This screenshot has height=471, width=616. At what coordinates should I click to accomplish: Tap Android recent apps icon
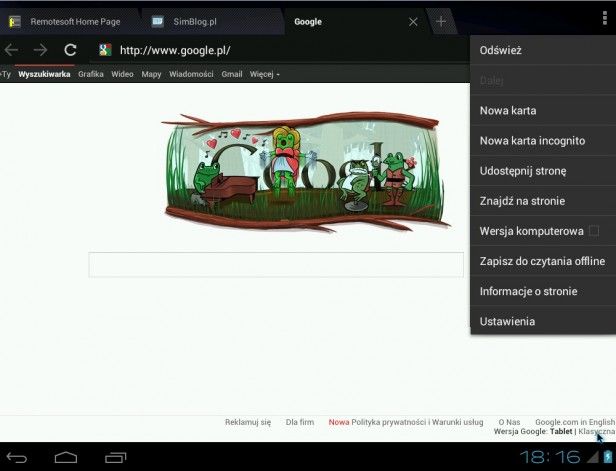click(x=116, y=457)
